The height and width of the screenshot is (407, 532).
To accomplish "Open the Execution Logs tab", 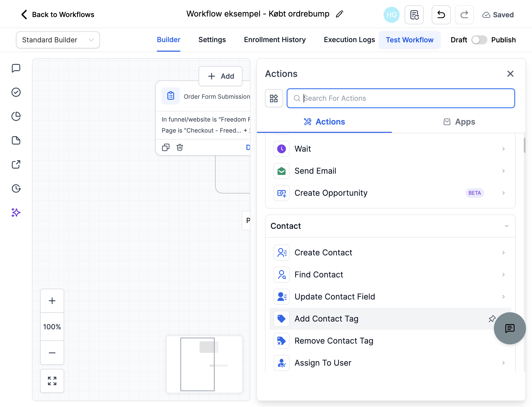I will [349, 40].
